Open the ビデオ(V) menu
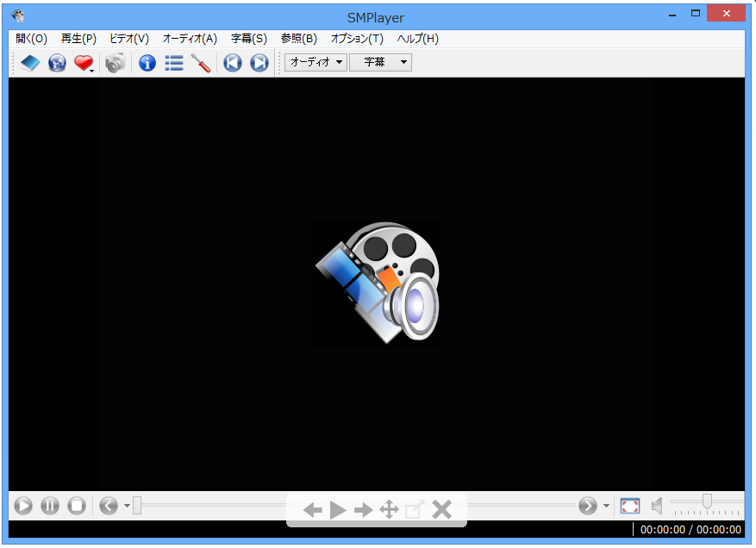 [x=129, y=39]
